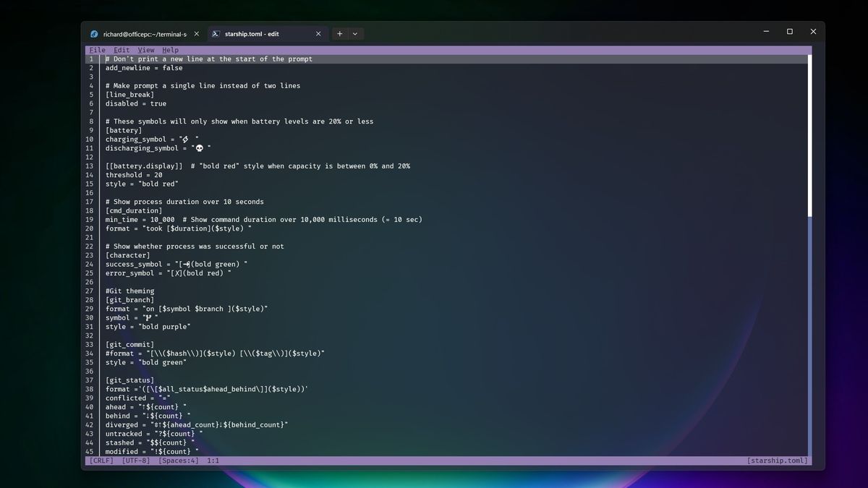The height and width of the screenshot is (488, 868).
Task: Open the new tab options chevron
Action: 355,33
